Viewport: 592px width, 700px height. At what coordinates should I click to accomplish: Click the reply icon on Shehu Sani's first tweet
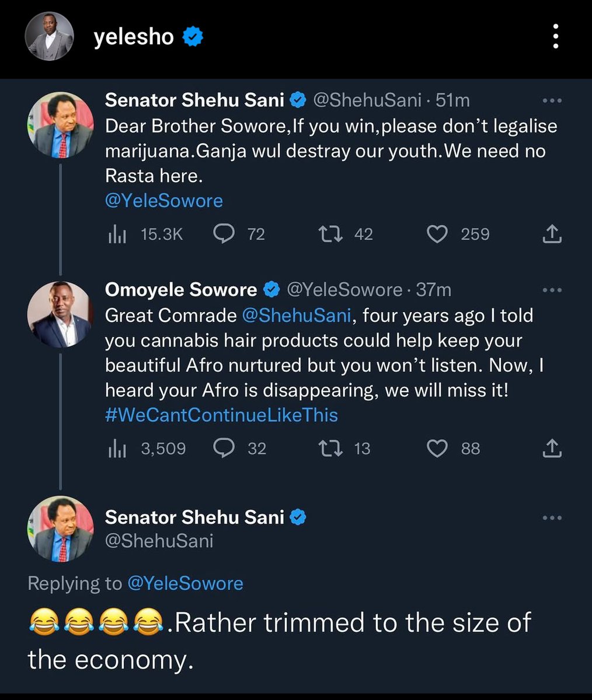(224, 234)
